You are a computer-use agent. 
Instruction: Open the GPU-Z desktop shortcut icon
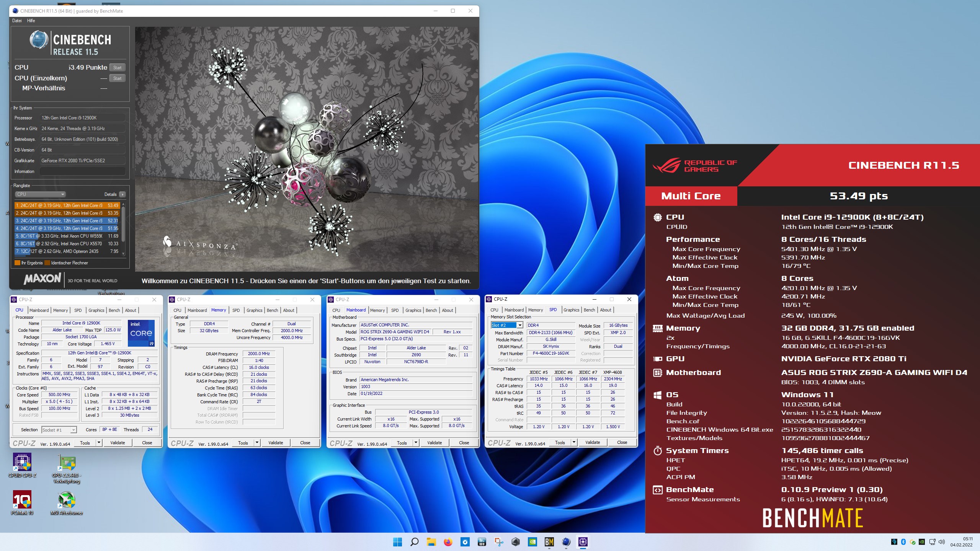click(x=67, y=462)
